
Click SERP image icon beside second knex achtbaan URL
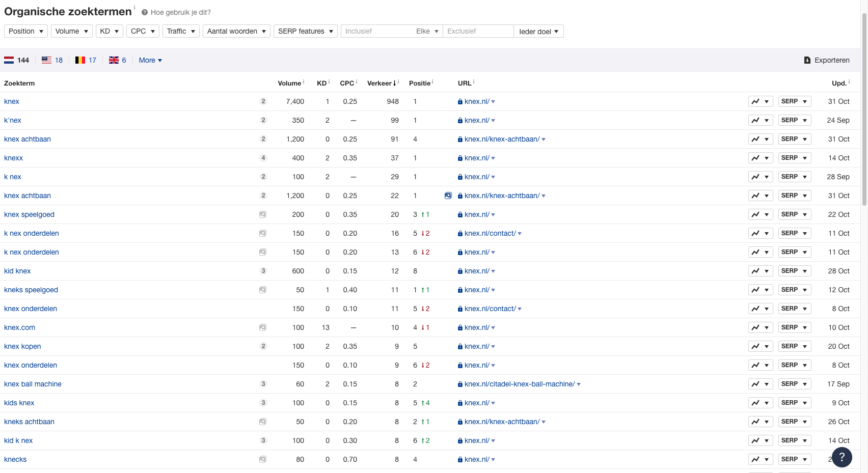448,196
